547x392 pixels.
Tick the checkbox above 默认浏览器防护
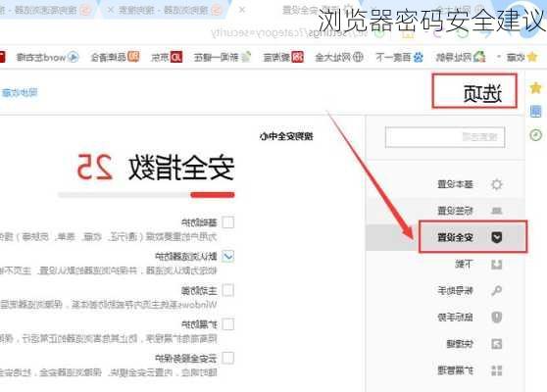coord(228,222)
